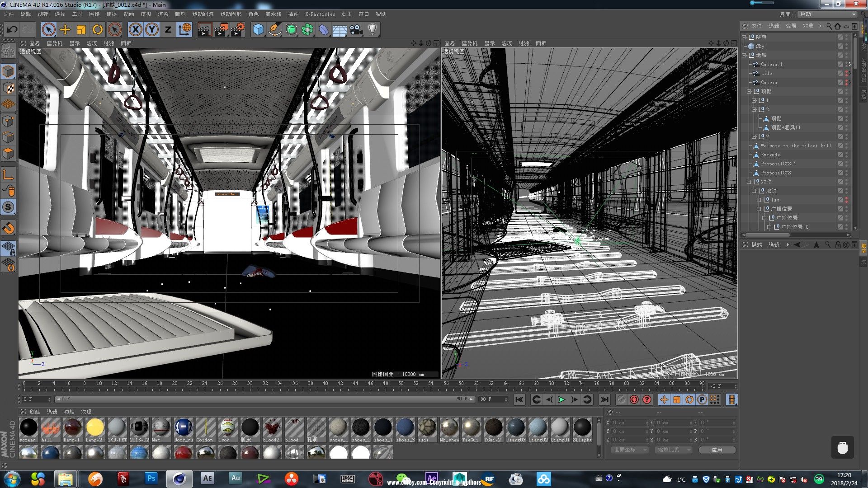Toggle Z axis lock
Viewport: 868px width, 488px height.
pos(168,30)
